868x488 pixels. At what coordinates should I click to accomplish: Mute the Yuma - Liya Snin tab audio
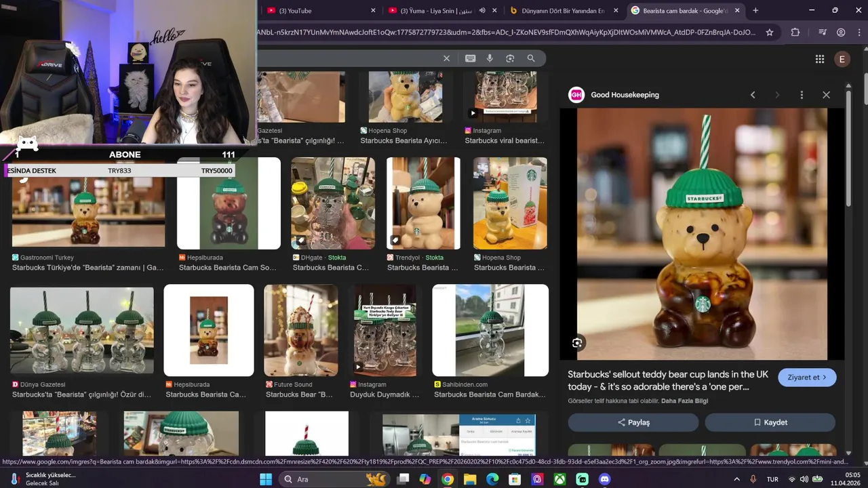(x=482, y=11)
